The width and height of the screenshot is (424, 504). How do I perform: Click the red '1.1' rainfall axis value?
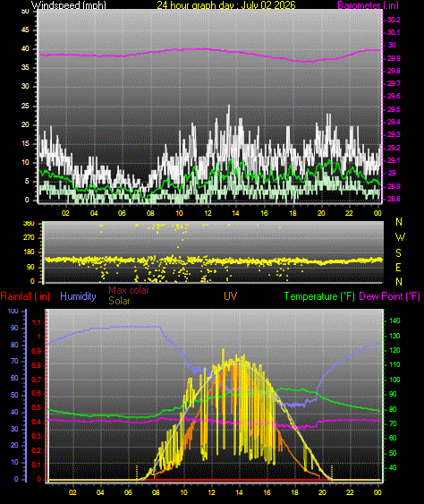[37, 322]
